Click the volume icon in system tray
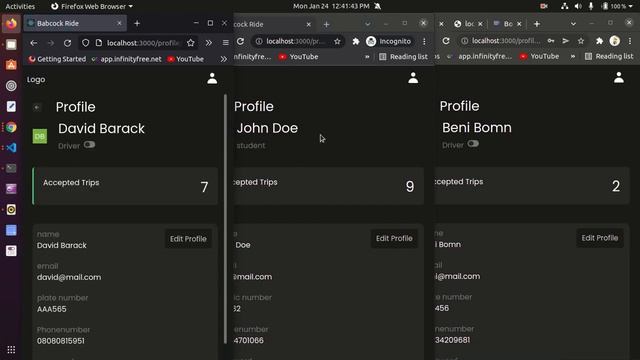Screen dimensions: 640x360 click(x=578, y=6)
